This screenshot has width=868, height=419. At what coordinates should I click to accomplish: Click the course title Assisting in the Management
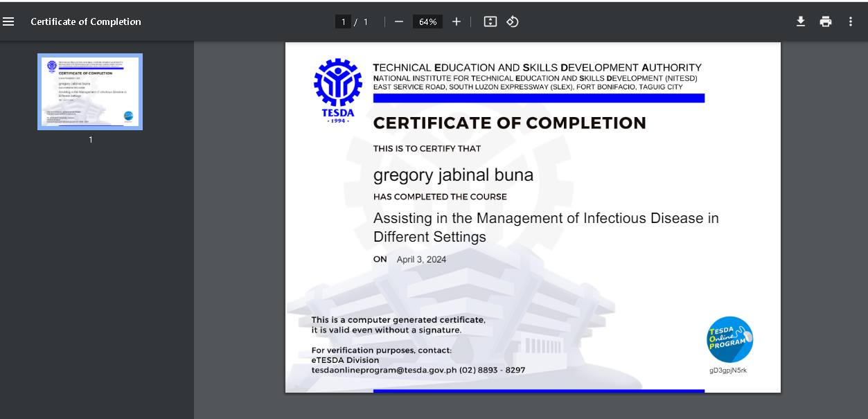[545, 219]
